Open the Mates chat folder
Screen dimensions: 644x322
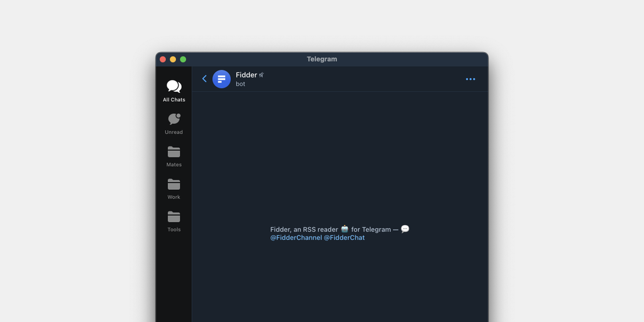point(174,155)
